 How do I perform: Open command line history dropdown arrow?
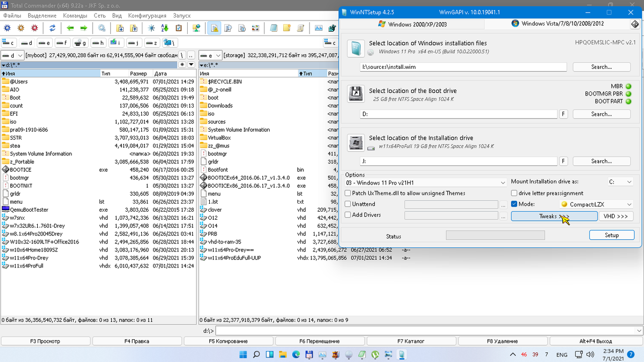click(x=639, y=331)
